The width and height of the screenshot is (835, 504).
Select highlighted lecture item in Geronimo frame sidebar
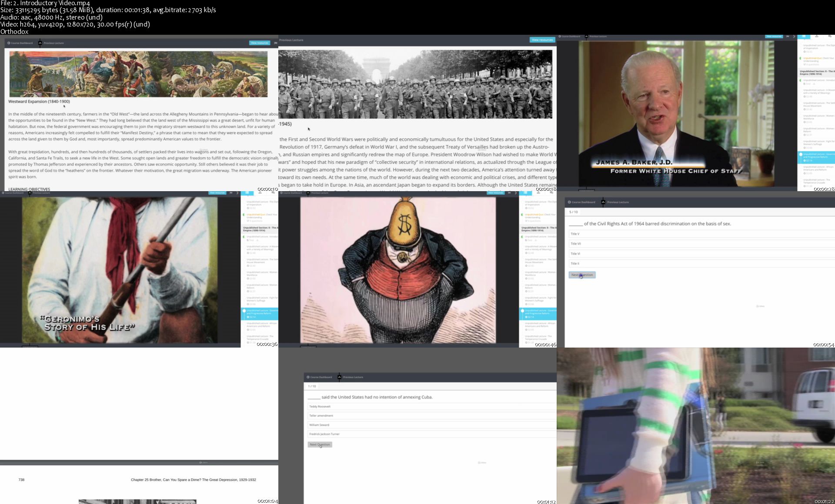(260, 314)
